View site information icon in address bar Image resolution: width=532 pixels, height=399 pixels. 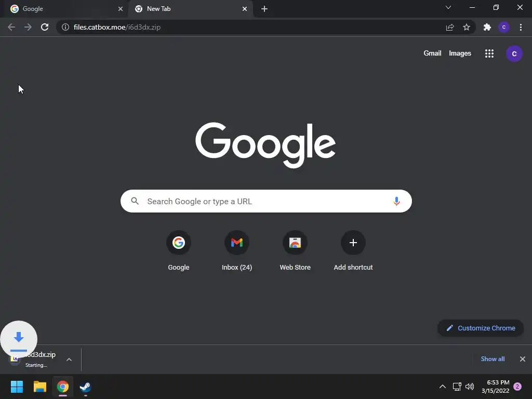click(x=65, y=27)
